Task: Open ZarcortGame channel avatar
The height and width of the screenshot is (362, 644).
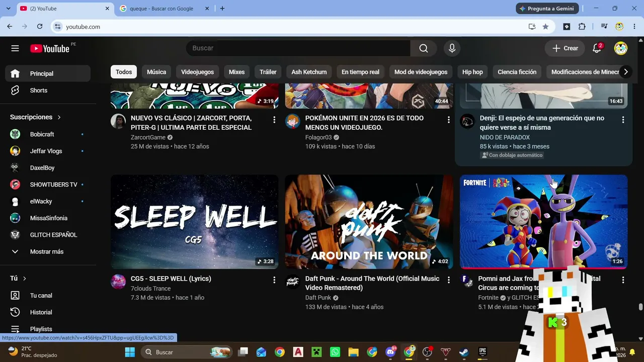Action: pos(118,121)
